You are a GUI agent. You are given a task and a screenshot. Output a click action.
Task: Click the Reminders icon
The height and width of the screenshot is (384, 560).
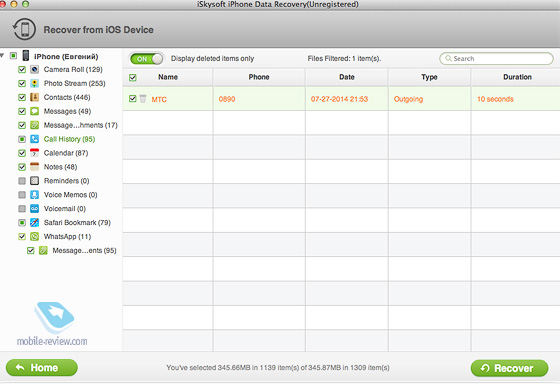[34, 181]
